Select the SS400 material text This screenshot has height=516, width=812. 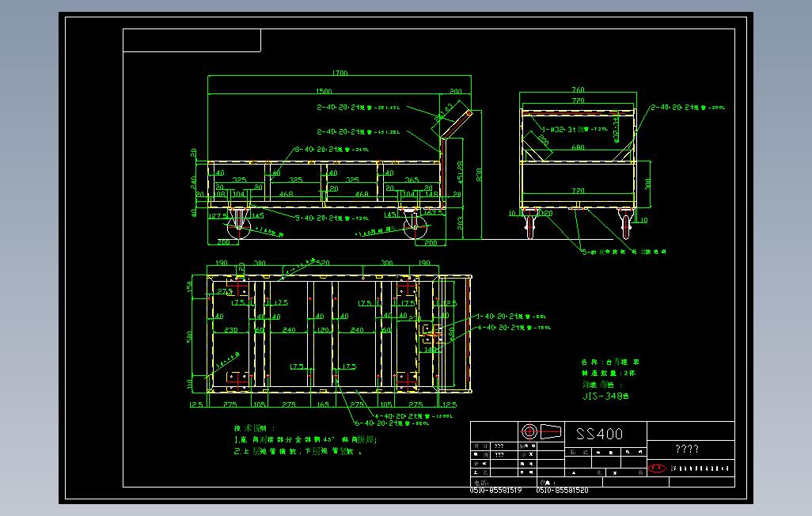[599, 434]
